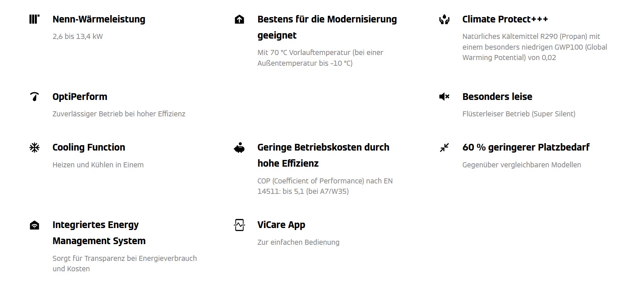Click the Cooling Function heading
The width and height of the screenshot is (644, 283).
pos(89,148)
